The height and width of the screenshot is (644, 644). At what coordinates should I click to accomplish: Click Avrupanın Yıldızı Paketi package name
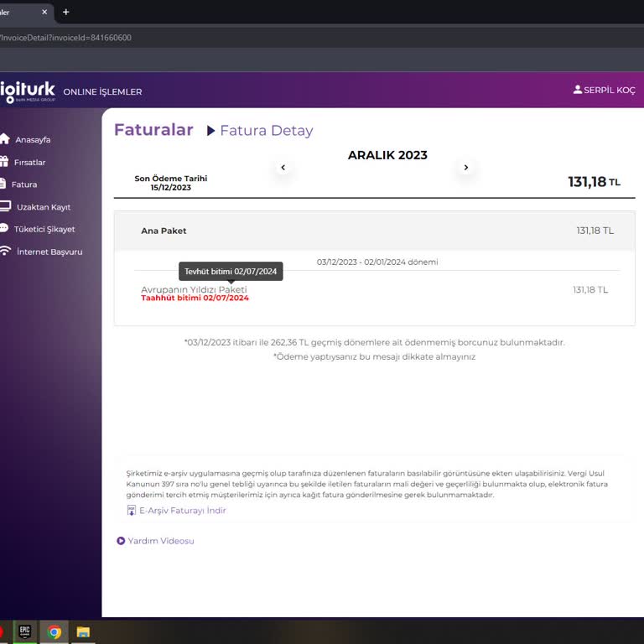[194, 289]
